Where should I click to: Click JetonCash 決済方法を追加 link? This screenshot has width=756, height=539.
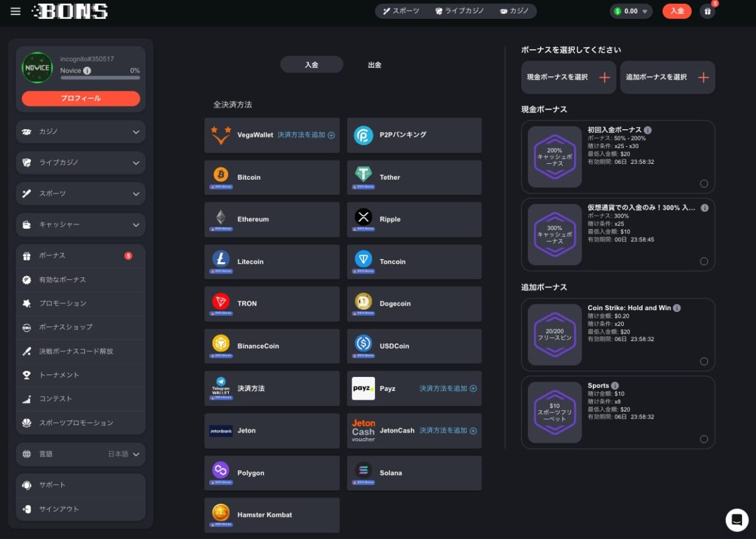(x=448, y=431)
